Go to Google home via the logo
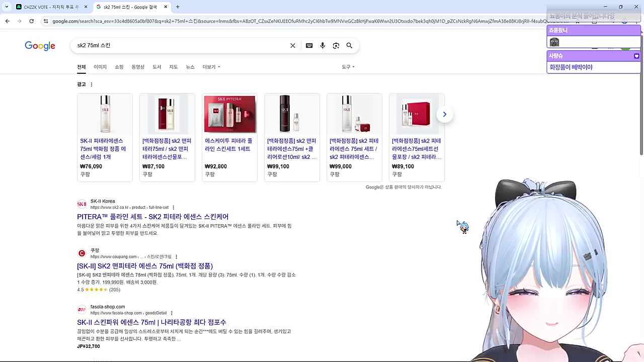Viewport: 644px width, 362px height. pos(40,46)
